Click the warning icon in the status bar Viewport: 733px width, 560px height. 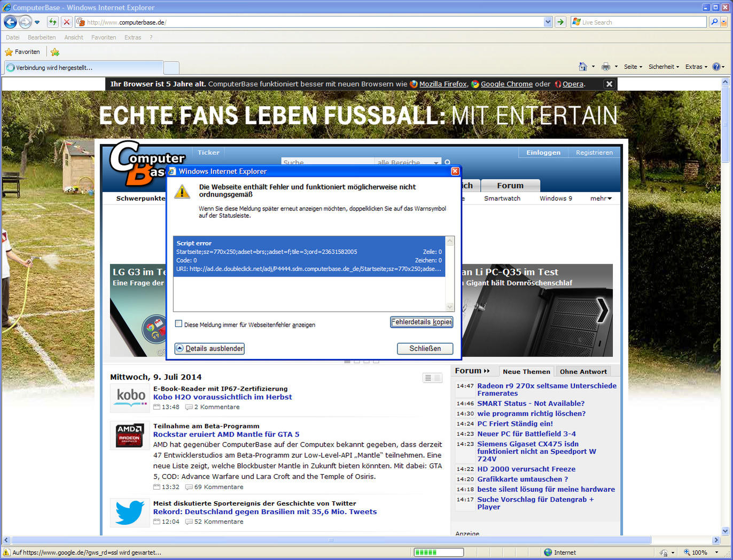click(6, 553)
